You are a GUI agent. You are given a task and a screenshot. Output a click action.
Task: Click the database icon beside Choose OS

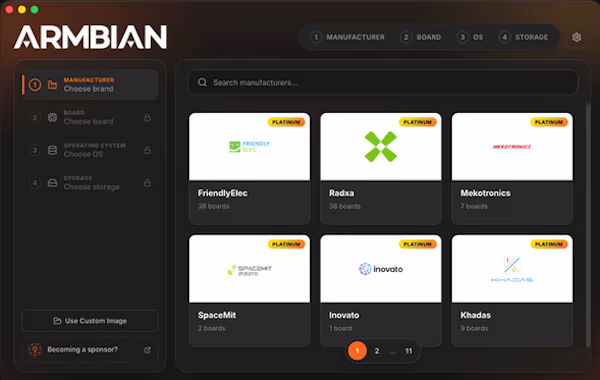pos(52,150)
